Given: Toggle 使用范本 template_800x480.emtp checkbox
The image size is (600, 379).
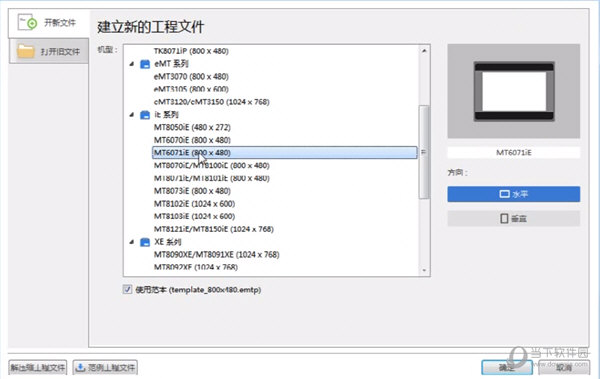Looking at the screenshot, I should [127, 289].
